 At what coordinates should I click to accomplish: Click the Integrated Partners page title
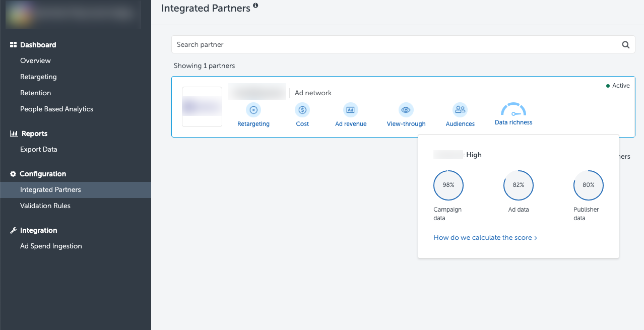(x=206, y=8)
